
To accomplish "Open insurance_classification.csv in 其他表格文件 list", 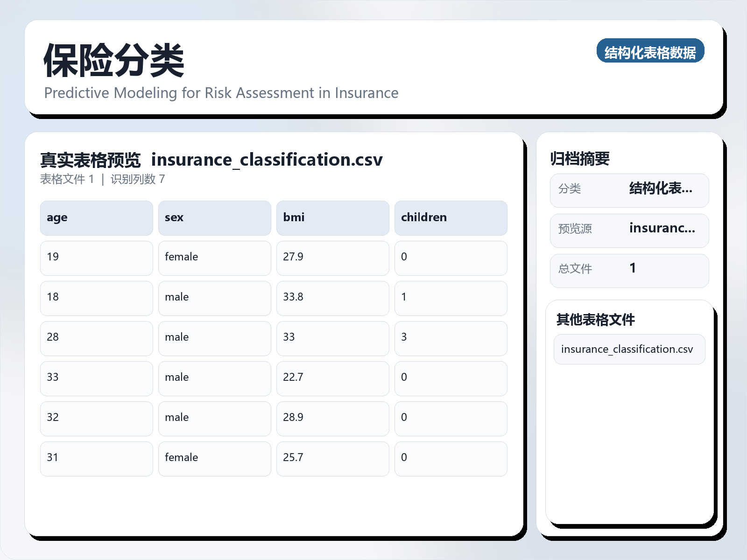I will [628, 349].
